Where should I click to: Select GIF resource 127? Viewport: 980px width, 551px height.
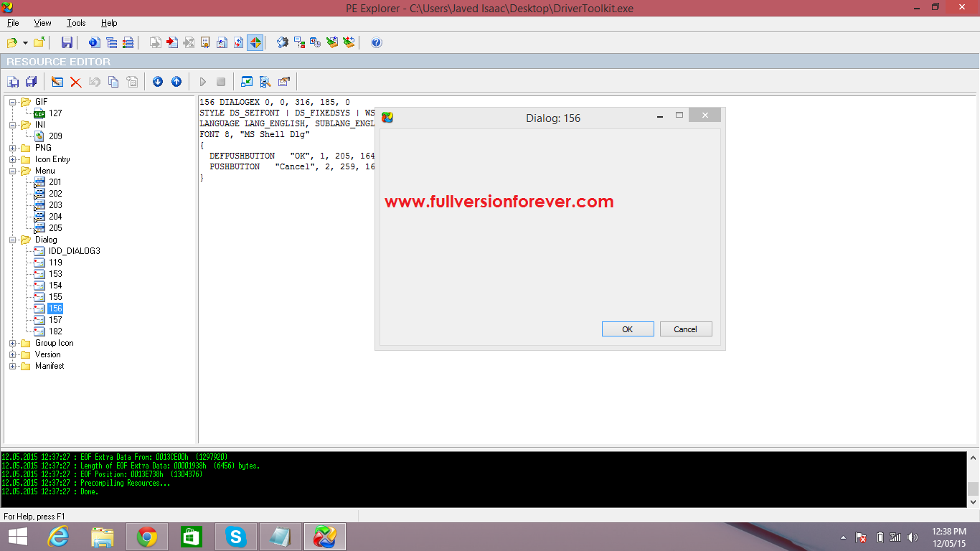[55, 113]
